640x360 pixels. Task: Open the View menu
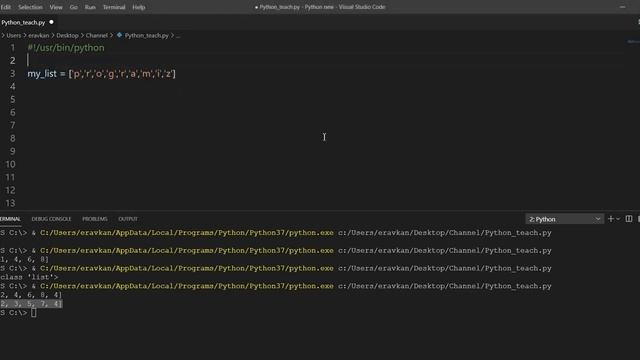[x=56, y=7]
